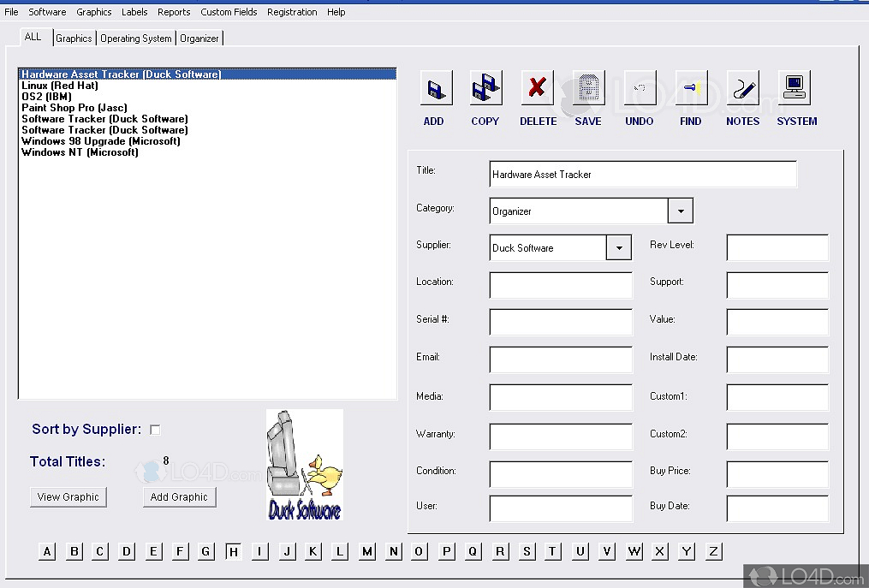Enable the Sort by Supplier checkbox
The image size is (869, 588).
click(x=155, y=430)
